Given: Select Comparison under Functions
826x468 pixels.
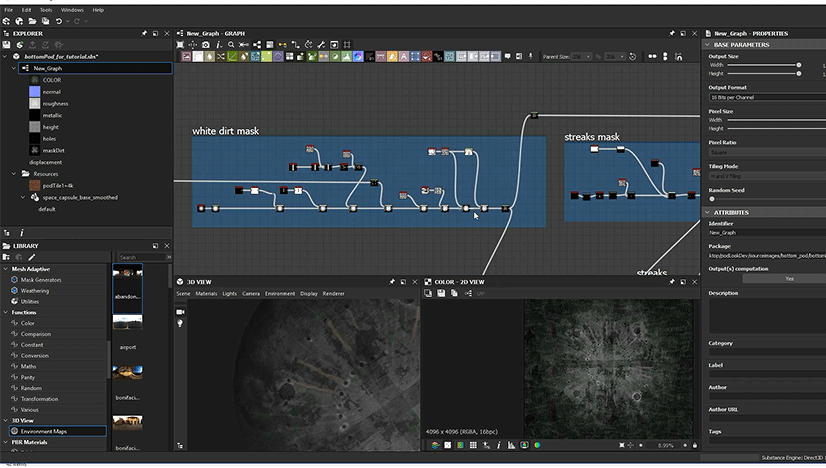Looking at the screenshot, I should (x=36, y=334).
